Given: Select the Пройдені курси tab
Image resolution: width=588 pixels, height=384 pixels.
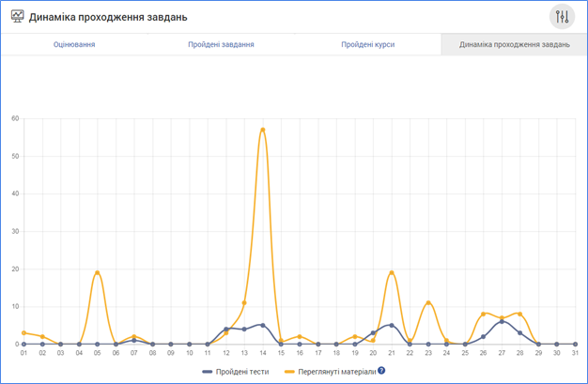Looking at the screenshot, I should pyautogui.click(x=367, y=44).
